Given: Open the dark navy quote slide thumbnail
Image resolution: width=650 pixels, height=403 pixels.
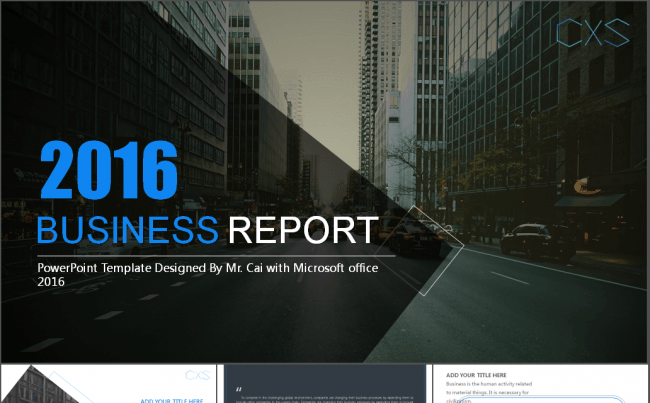Looking at the screenshot, I should click(325, 384).
